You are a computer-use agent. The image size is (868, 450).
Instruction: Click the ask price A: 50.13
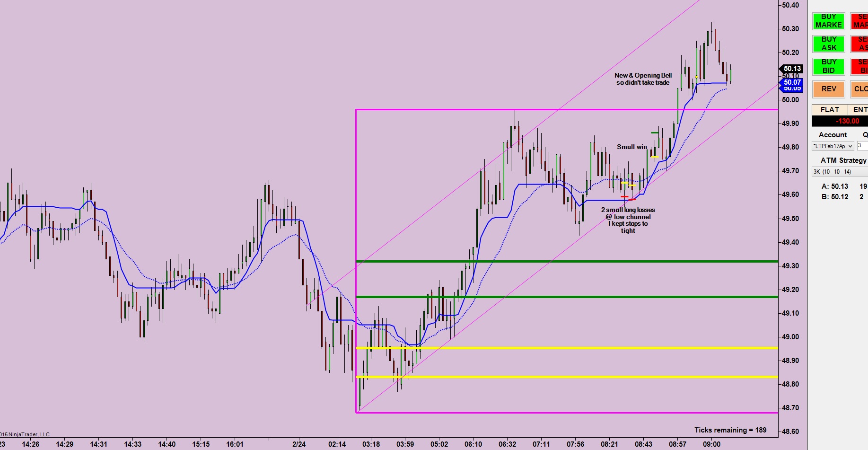(835, 186)
